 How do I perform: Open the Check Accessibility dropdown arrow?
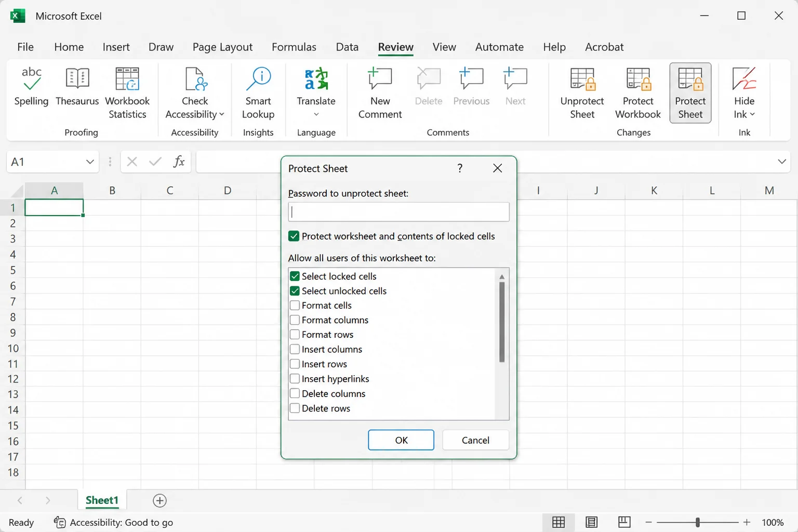click(x=222, y=114)
